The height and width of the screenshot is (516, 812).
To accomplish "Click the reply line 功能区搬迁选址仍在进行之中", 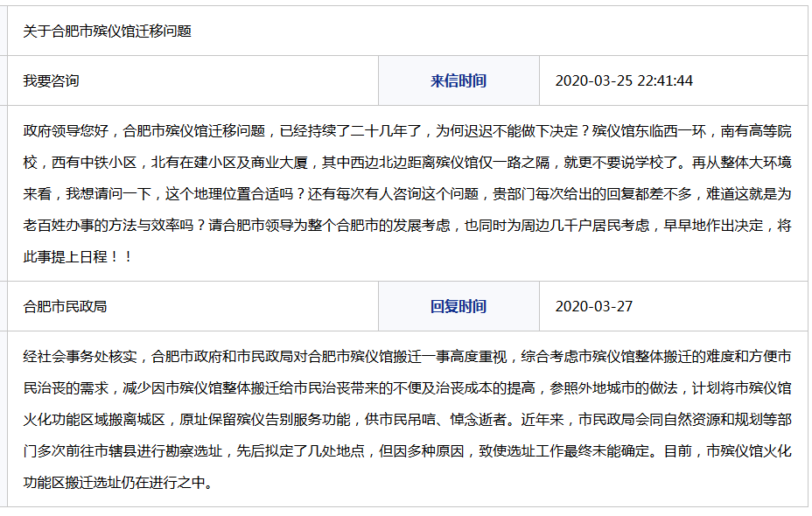I will pos(118,483).
